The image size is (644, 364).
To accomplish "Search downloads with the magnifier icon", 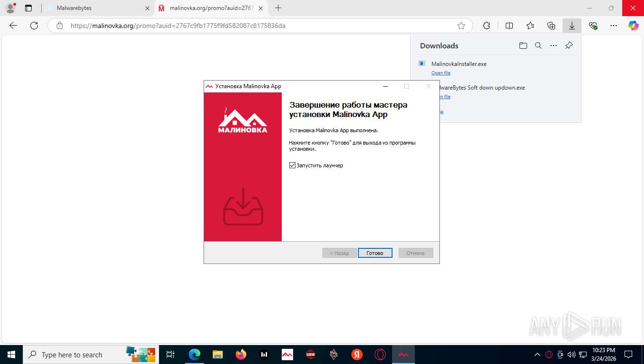I will 538,45.
